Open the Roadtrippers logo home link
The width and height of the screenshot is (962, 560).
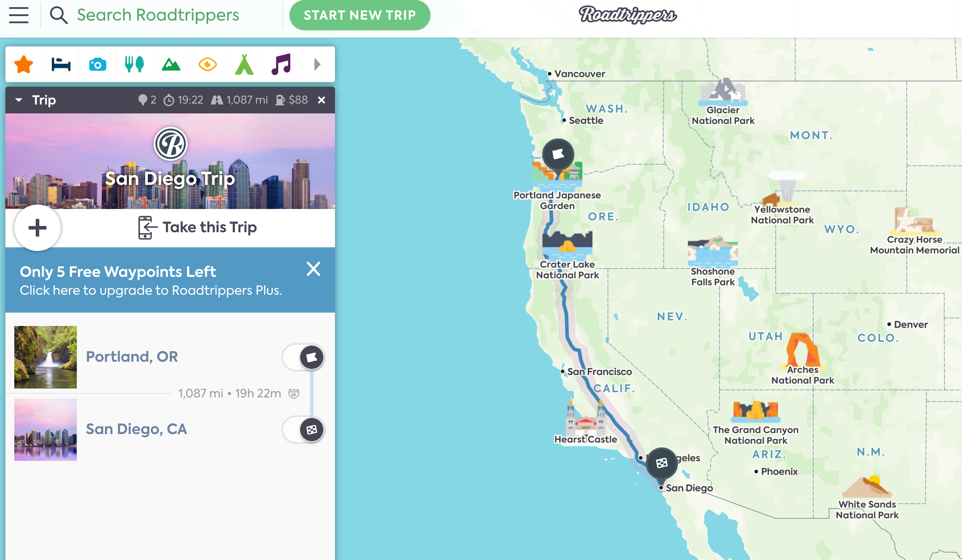(x=627, y=15)
